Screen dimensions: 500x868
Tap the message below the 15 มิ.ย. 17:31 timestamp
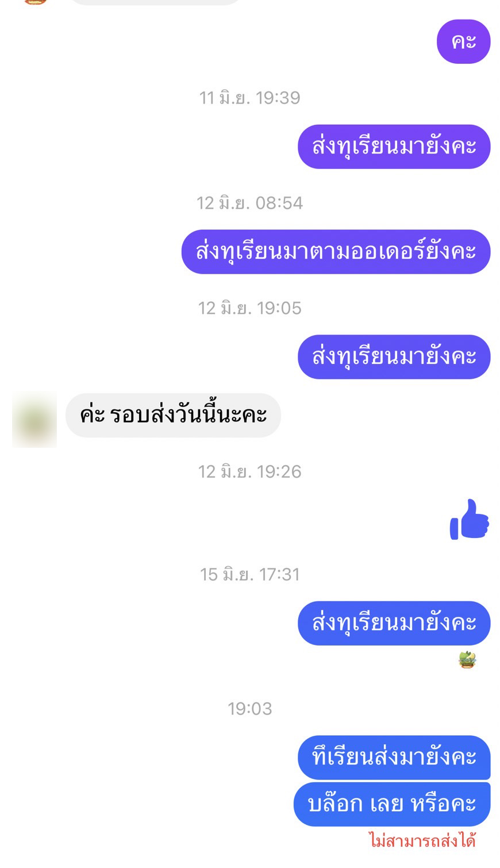click(394, 623)
